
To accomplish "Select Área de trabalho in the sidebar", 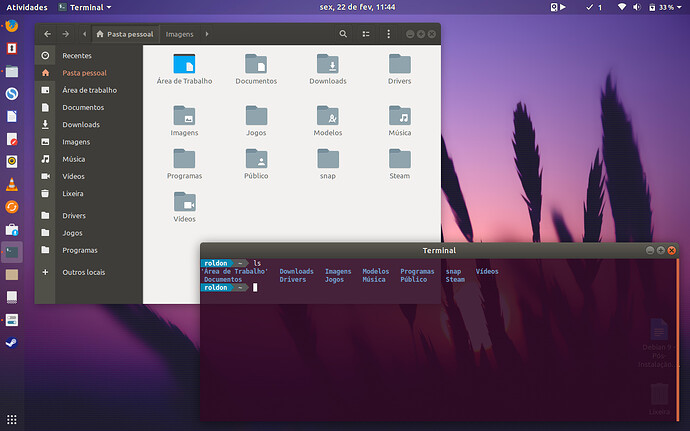I will [88, 90].
